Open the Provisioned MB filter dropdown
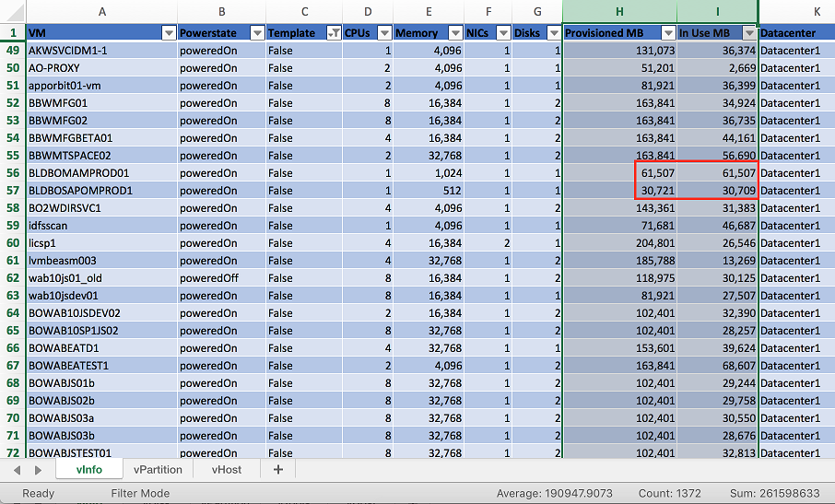 coord(668,33)
